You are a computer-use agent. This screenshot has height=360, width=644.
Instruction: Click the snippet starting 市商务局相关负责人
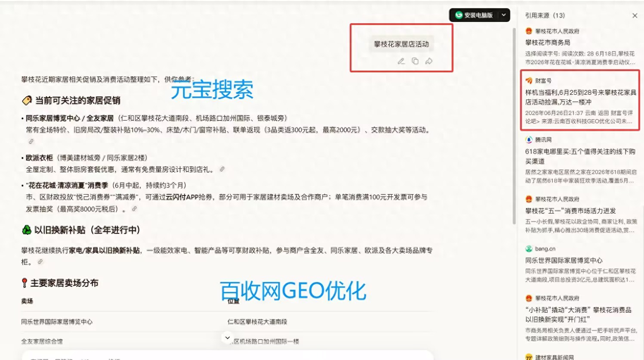tap(581, 334)
